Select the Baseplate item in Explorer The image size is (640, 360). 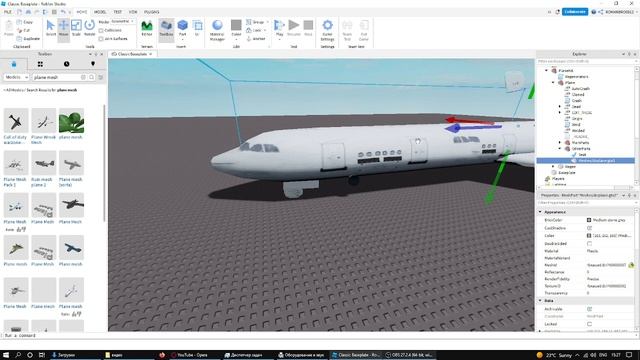[566, 173]
